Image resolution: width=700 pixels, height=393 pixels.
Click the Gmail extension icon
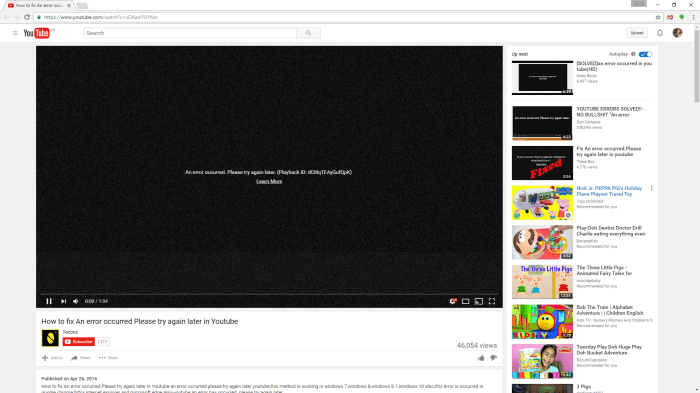coord(670,17)
